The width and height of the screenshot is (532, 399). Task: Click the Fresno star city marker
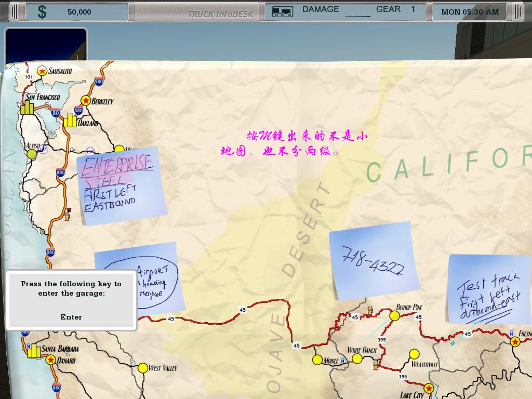coord(515,342)
